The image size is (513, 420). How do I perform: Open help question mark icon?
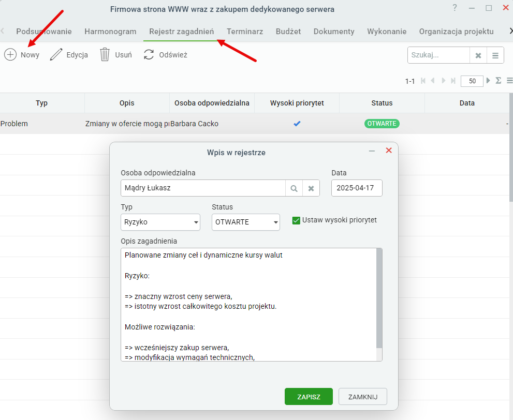click(x=455, y=8)
